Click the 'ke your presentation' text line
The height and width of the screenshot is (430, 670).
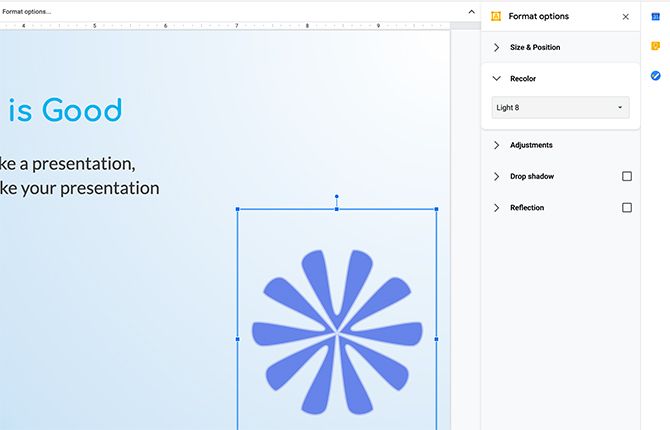[x=79, y=188]
